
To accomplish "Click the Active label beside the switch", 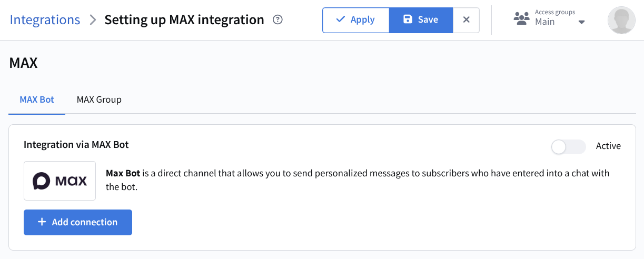I will click(x=608, y=146).
